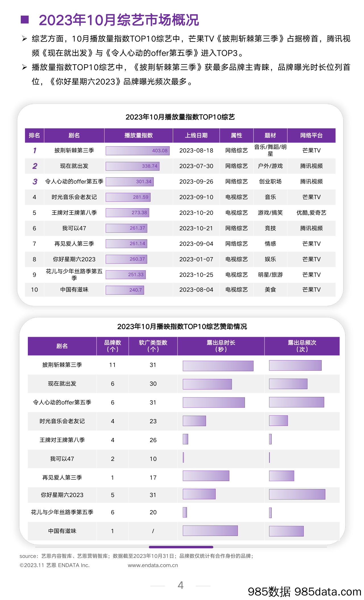Click the 游戏/搞笑 genre cell

click(x=270, y=213)
